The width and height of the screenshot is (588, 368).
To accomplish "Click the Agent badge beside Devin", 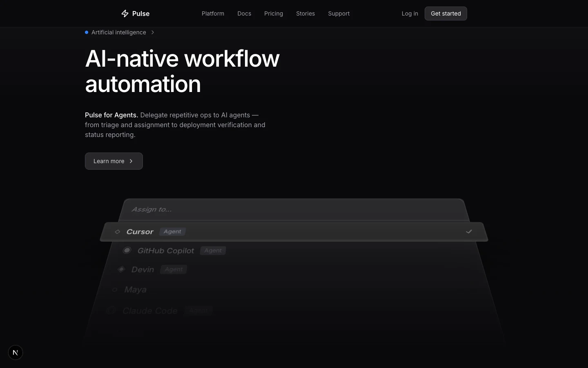I will coord(174,269).
